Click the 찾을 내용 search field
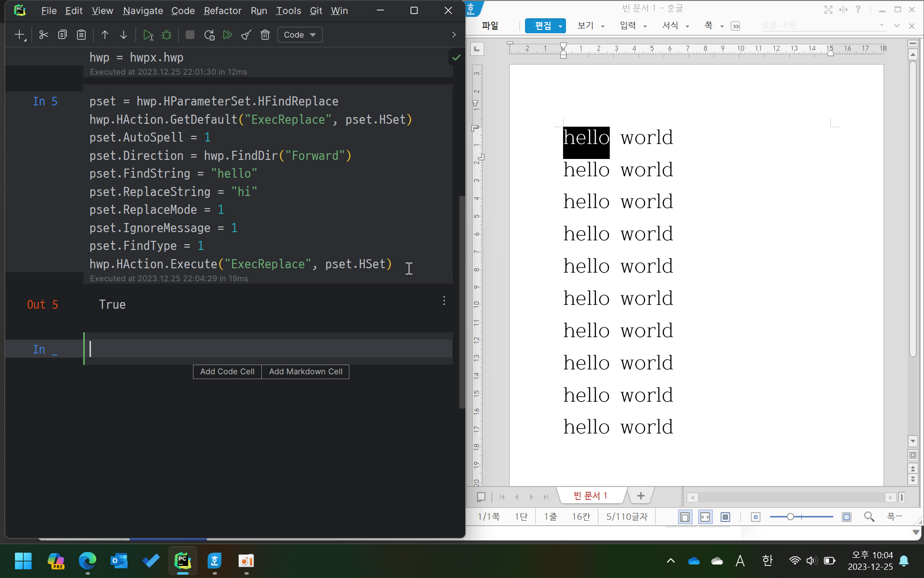This screenshot has height=578, width=924. (x=819, y=25)
